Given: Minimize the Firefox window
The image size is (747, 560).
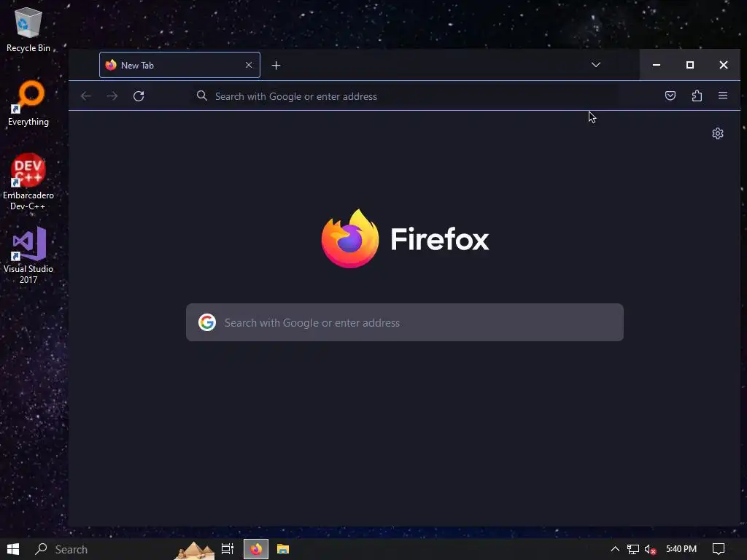Looking at the screenshot, I should (x=657, y=65).
